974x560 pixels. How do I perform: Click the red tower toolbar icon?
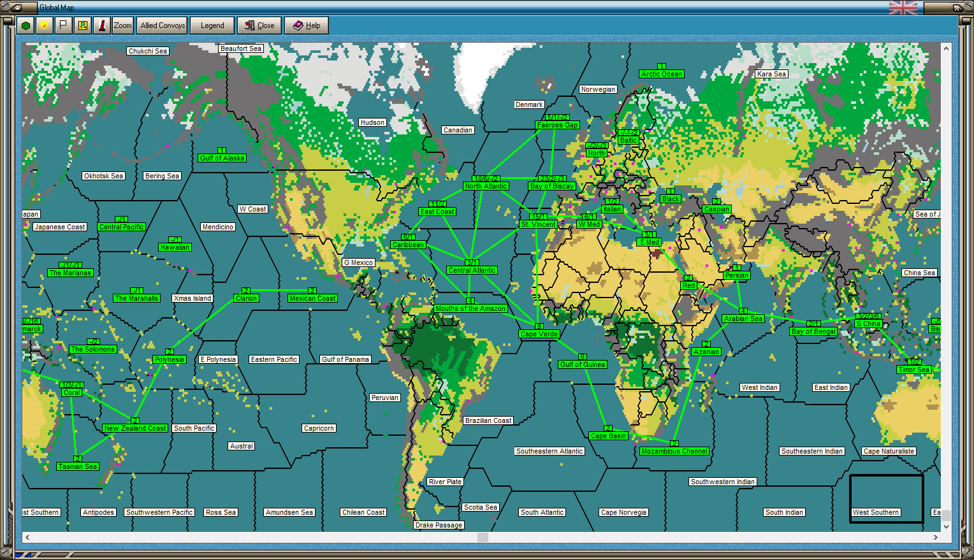click(x=101, y=25)
